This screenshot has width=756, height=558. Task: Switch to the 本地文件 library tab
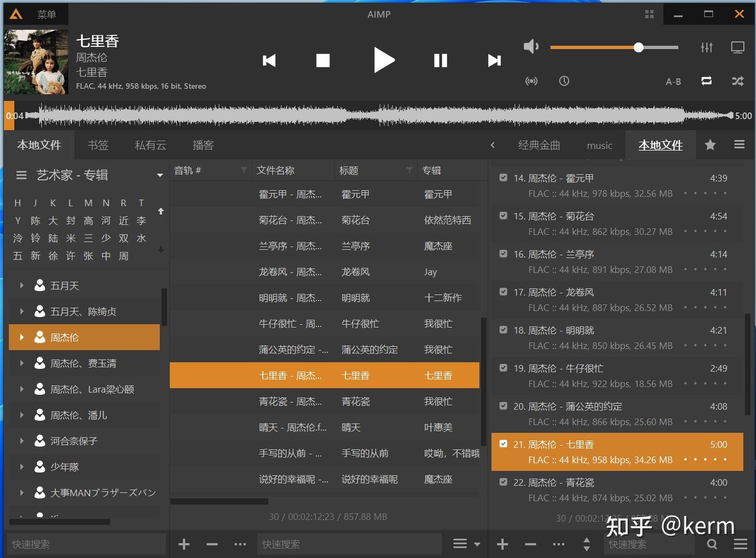pos(39,145)
